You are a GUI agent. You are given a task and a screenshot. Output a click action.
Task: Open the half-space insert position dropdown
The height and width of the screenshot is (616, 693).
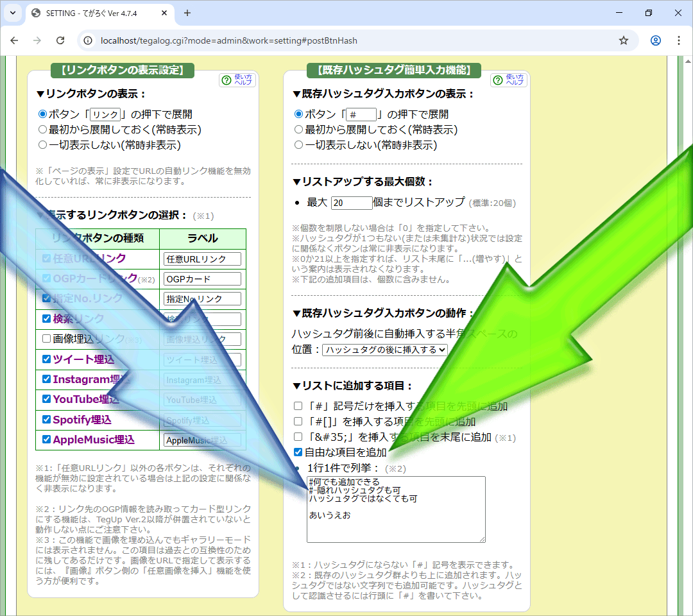[x=385, y=350]
